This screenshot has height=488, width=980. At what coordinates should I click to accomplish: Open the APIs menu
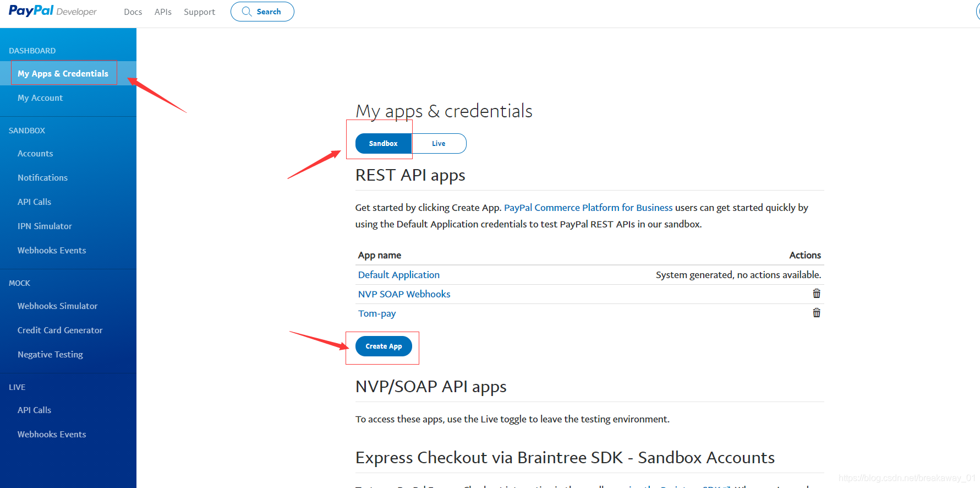tap(163, 12)
